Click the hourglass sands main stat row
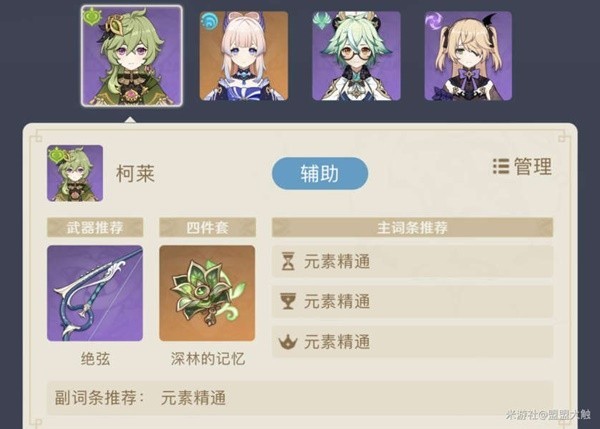The height and width of the screenshot is (429, 600). coord(412,261)
